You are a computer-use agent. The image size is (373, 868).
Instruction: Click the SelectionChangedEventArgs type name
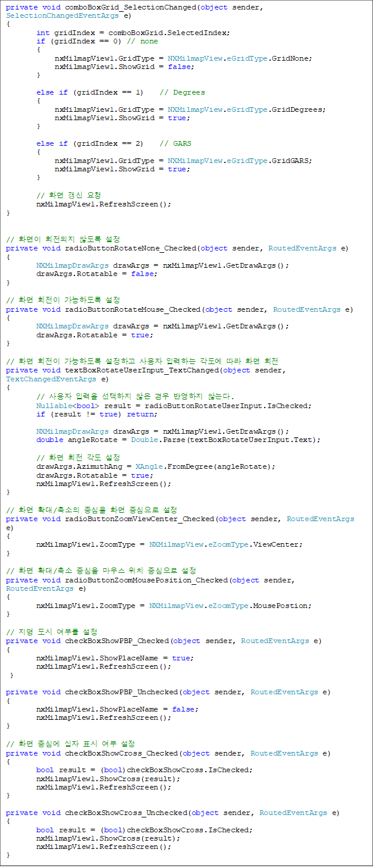(61, 15)
